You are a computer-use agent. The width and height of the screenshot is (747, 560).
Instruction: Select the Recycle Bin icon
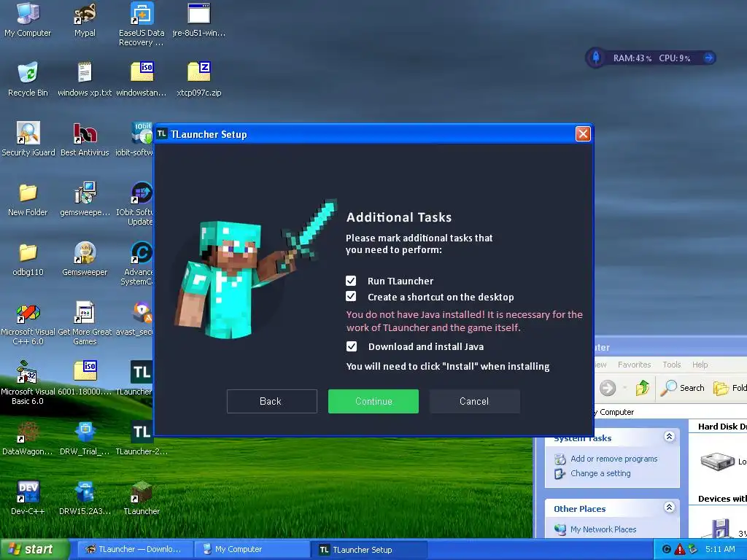pyautogui.click(x=28, y=79)
